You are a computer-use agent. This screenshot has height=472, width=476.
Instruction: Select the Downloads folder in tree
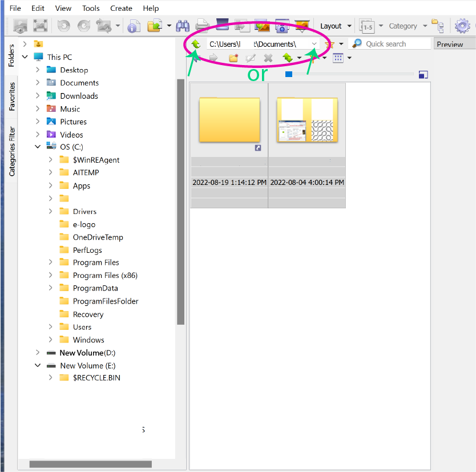click(x=79, y=96)
